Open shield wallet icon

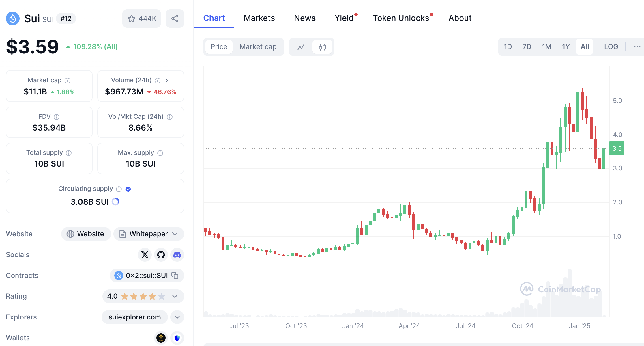pos(177,338)
